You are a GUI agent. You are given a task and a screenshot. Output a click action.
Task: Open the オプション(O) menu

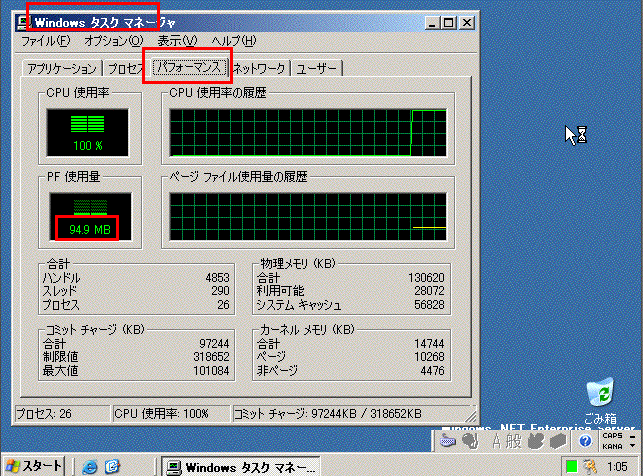pos(113,41)
